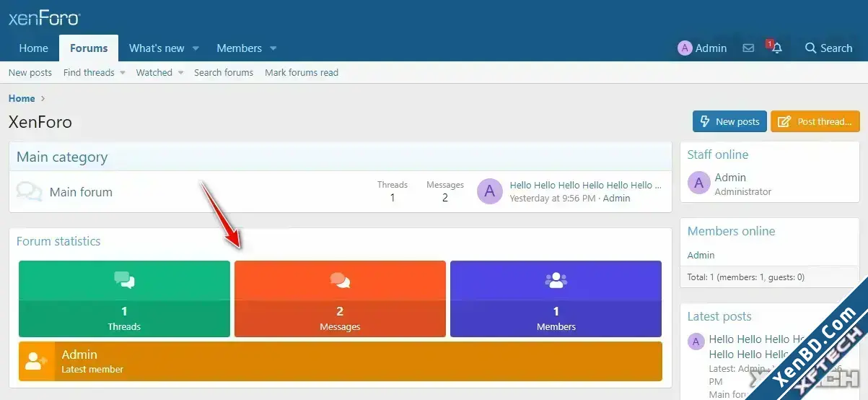
Task: Click the breadcrumb chevron after Home
Action: (x=43, y=98)
